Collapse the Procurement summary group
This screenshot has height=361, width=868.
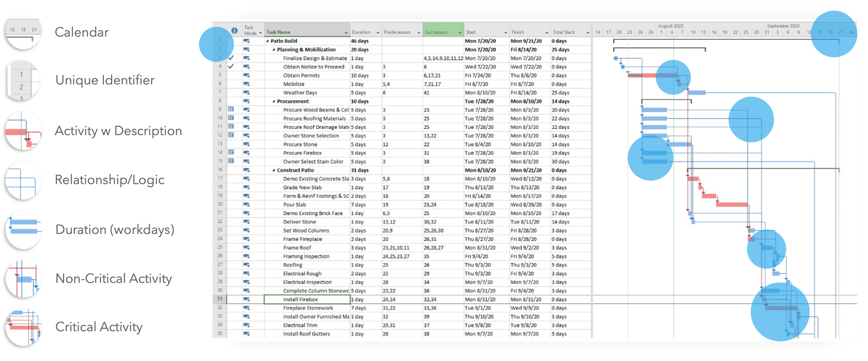273,101
